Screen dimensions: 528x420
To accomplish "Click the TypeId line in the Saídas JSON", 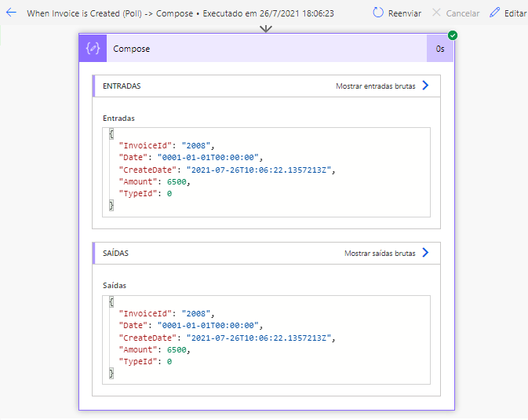I will point(145,361).
